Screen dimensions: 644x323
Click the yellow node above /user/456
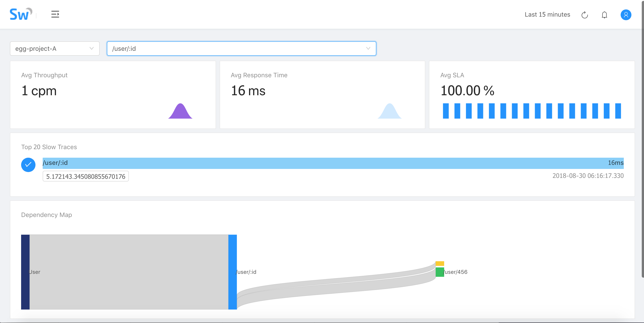tap(440, 263)
